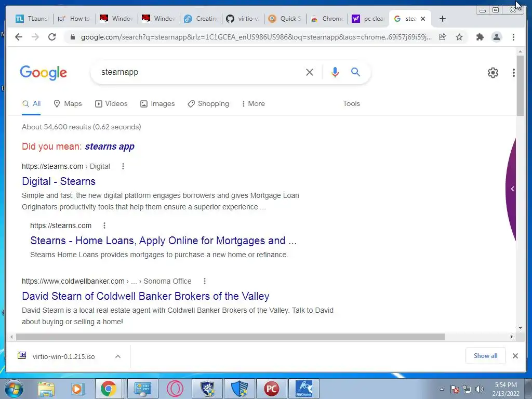Open a new tab with plus button
The height and width of the screenshot is (399, 532).
443,19
